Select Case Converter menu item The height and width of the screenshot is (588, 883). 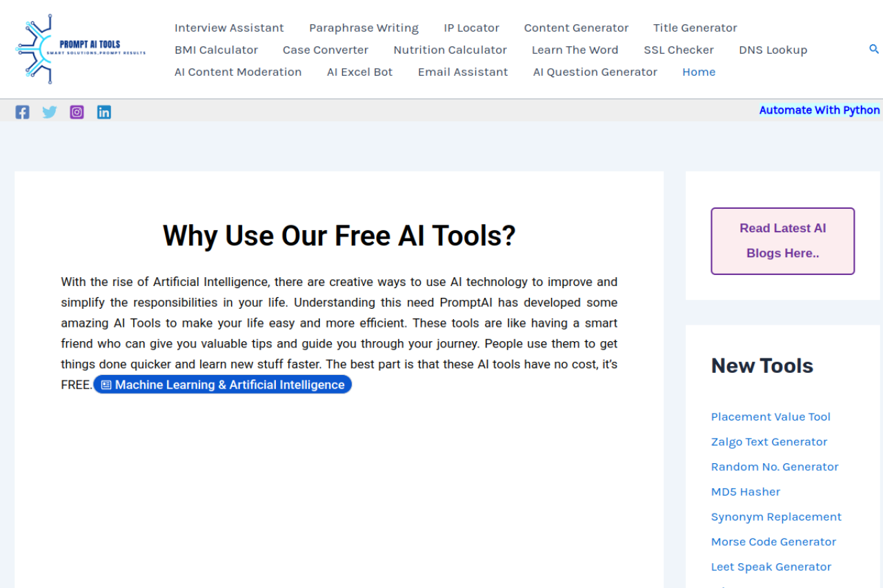click(x=326, y=50)
